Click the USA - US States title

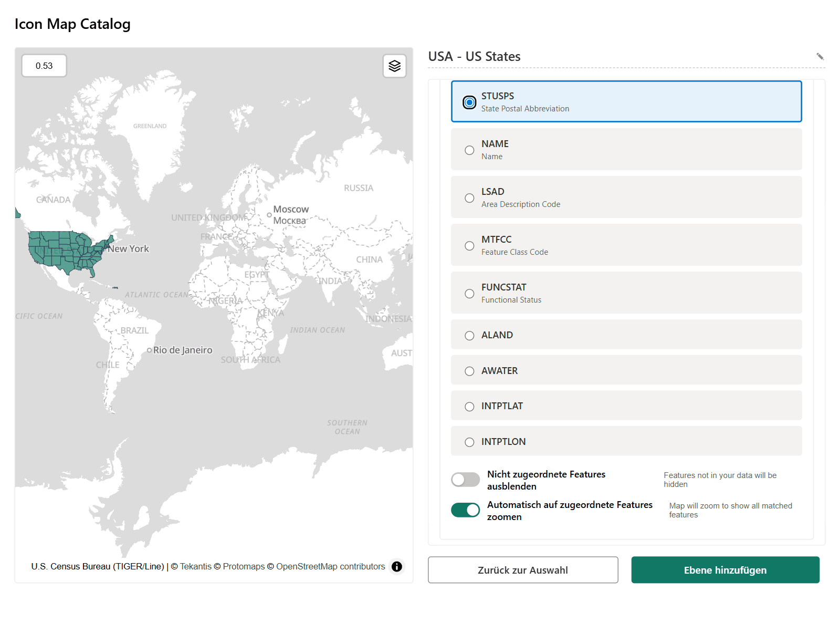pos(474,56)
